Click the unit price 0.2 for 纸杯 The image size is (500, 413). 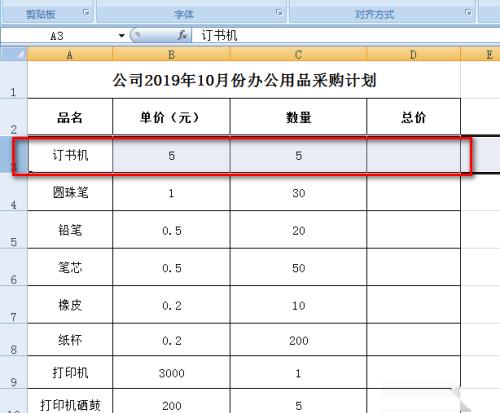(x=171, y=340)
